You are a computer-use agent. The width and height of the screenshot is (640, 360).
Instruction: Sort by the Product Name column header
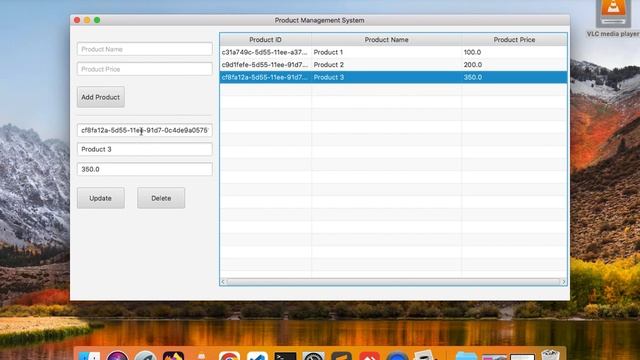[x=386, y=40]
